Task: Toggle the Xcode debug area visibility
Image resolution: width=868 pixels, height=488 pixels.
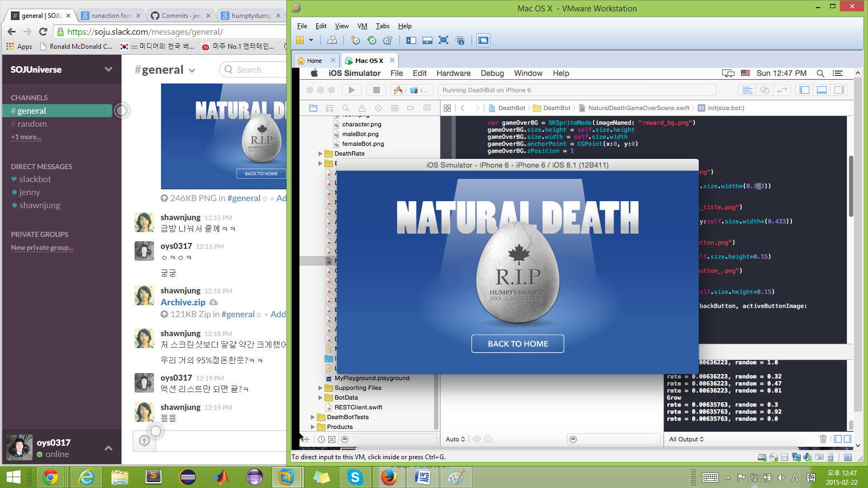Action: coord(822,90)
